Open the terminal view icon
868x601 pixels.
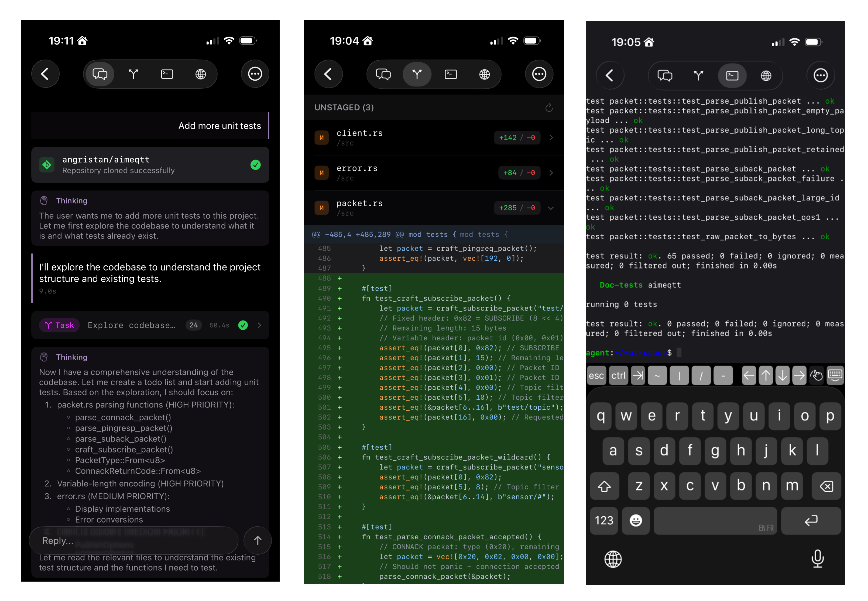(x=167, y=74)
